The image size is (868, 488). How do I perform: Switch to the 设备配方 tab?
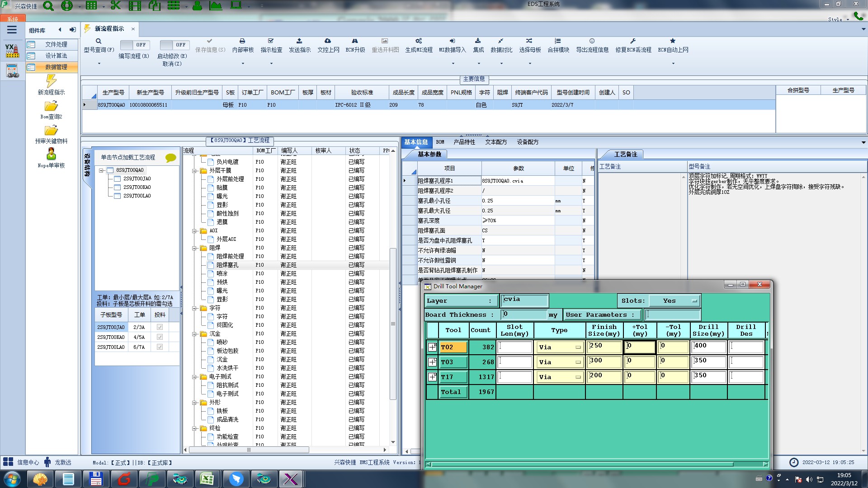(x=528, y=142)
